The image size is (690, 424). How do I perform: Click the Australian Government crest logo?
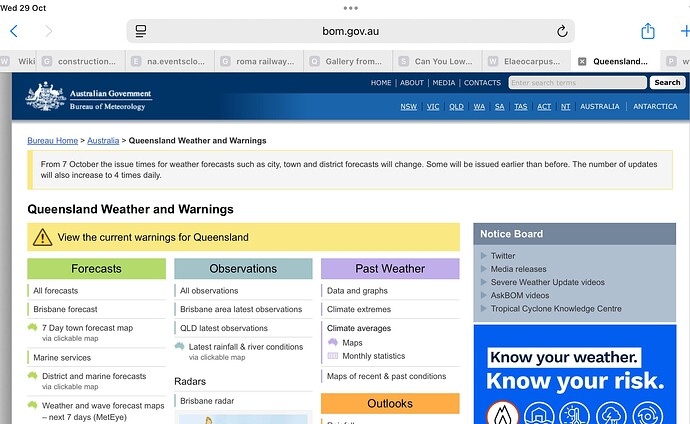point(46,96)
